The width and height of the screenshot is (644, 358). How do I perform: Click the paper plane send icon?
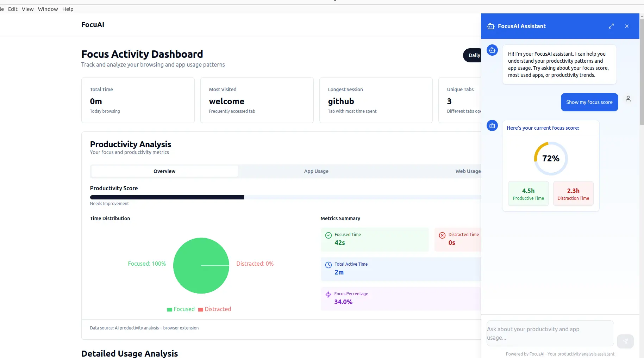625,341
